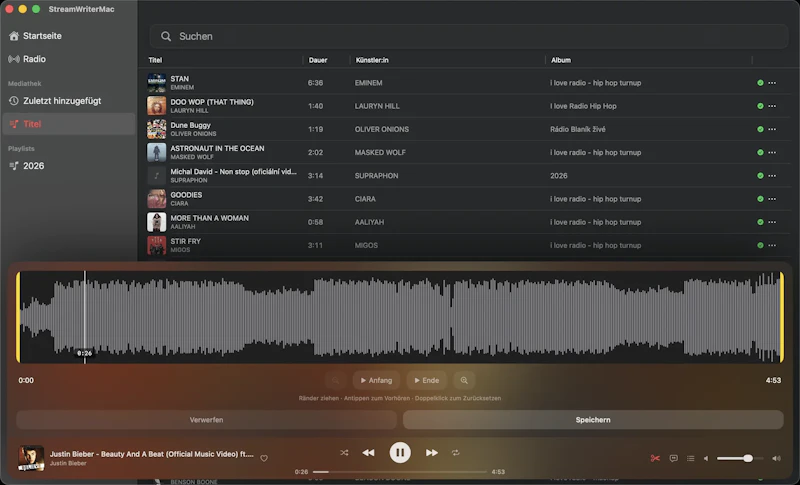Click the STAN album artwork
This screenshot has width=800, height=485.
click(157, 83)
